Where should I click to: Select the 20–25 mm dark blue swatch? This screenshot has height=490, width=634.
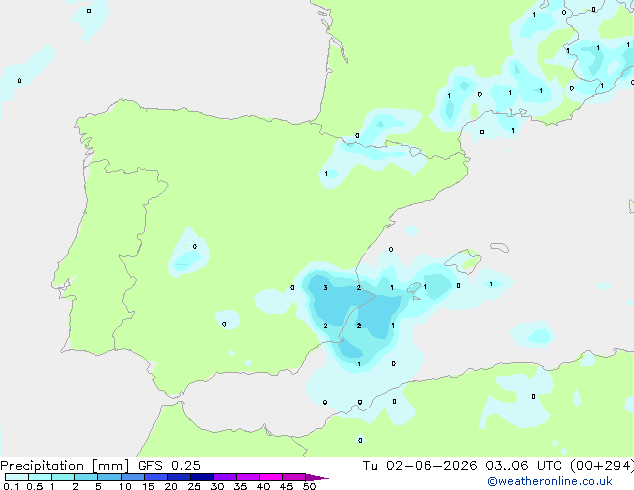click(179, 477)
